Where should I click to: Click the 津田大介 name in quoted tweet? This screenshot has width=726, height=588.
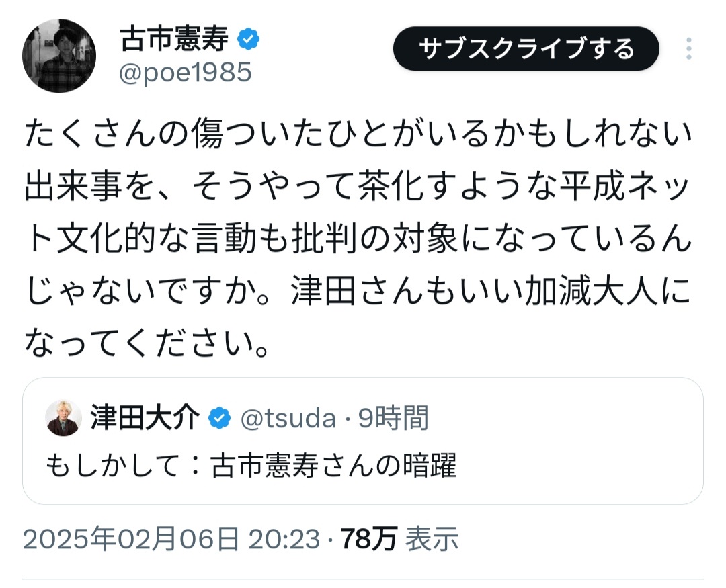click(x=145, y=418)
